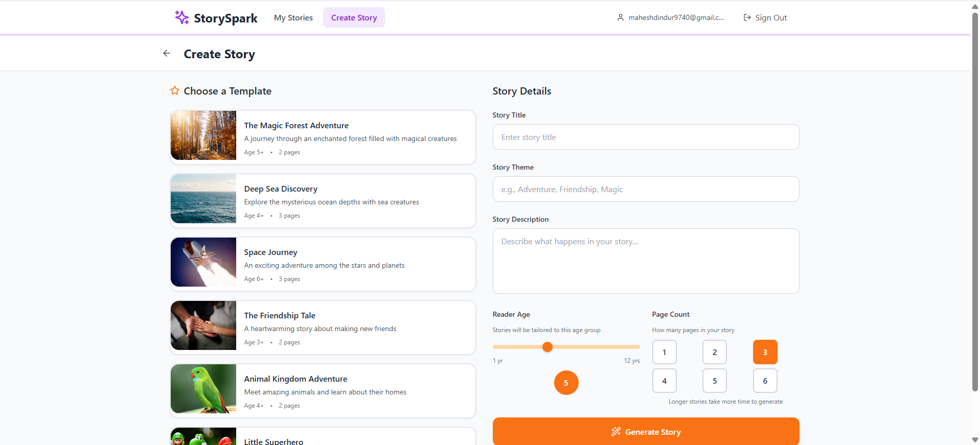Choose the Animal Kingdom Adventure template
980x445 pixels.
tap(323, 391)
